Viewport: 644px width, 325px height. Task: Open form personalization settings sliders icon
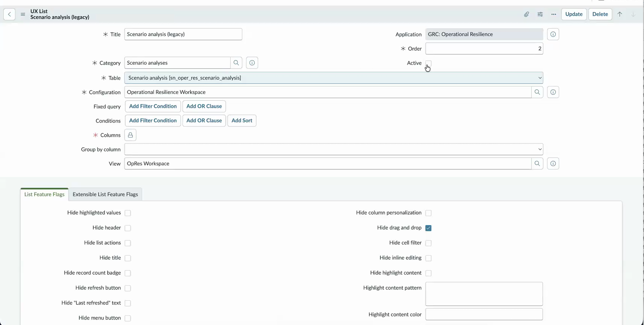click(x=540, y=14)
